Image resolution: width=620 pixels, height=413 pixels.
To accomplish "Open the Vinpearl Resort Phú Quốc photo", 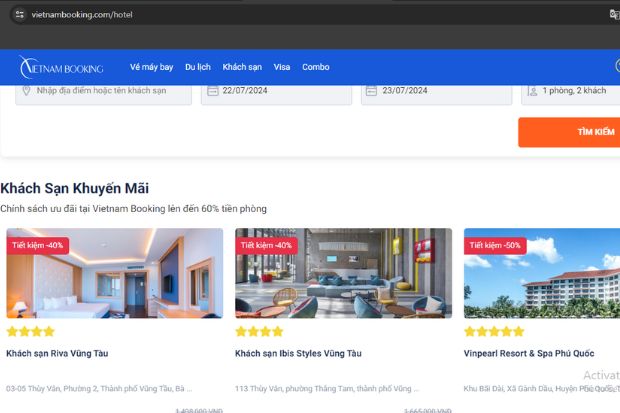I will pyautogui.click(x=542, y=273).
